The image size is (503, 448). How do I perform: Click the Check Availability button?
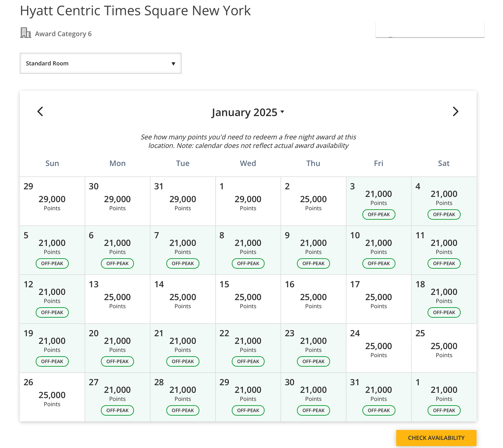point(436,438)
